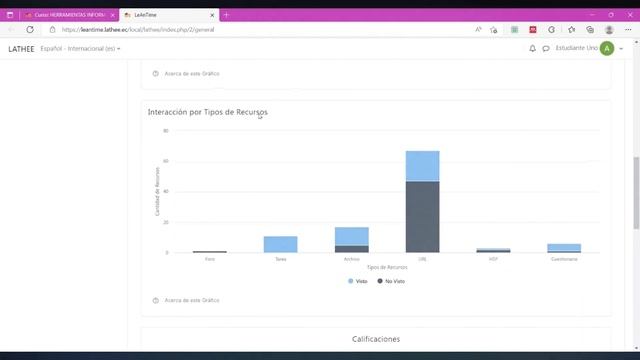Image resolution: width=640 pixels, height=360 pixels.
Task: Click the circular G extension icon
Action: 551,30
